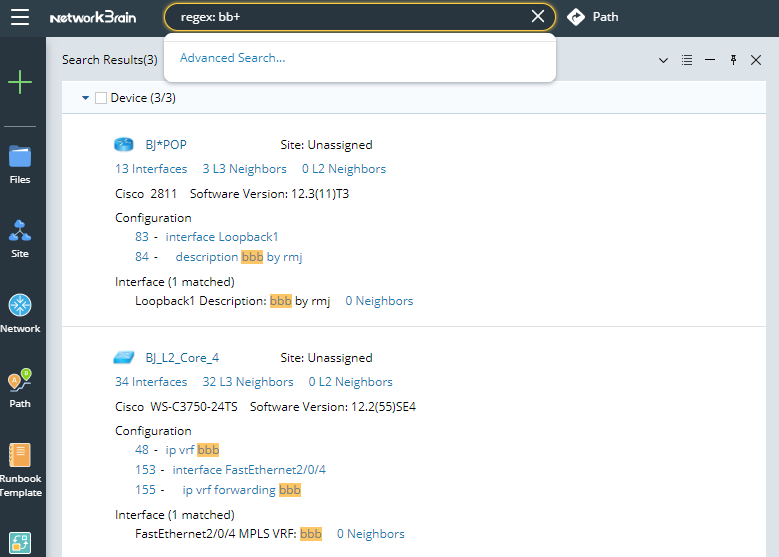
Task: Click the BJ*POP router device icon
Action: point(124,145)
